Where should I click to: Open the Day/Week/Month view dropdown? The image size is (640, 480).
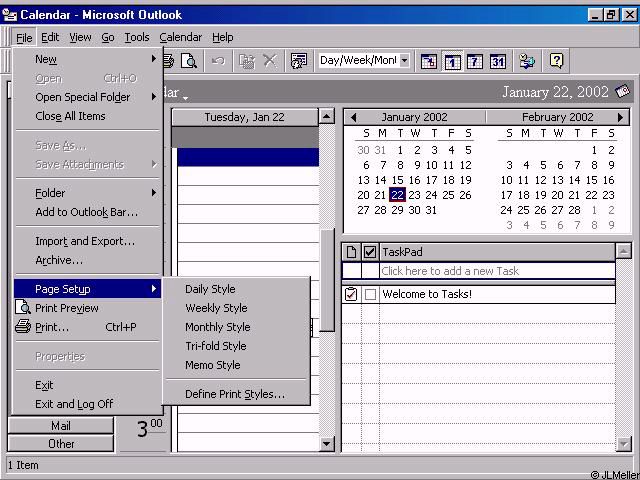pos(404,60)
